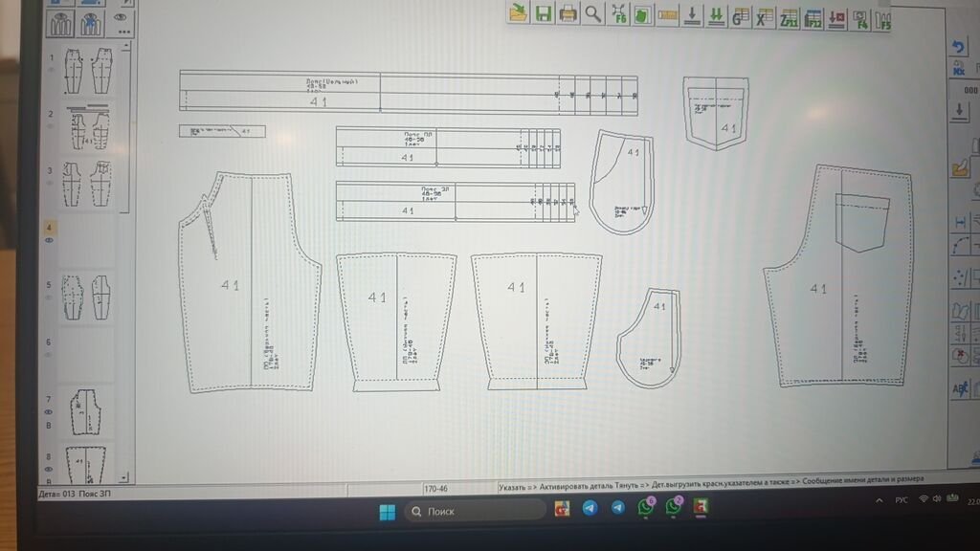
Task: Open the Windows Start menu
Action: tap(388, 513)
